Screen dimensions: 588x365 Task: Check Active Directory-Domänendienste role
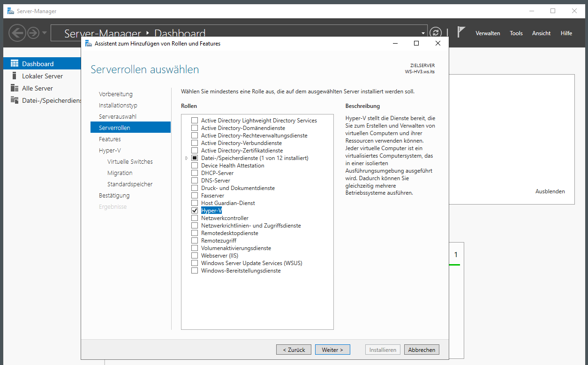pos(195,128)
